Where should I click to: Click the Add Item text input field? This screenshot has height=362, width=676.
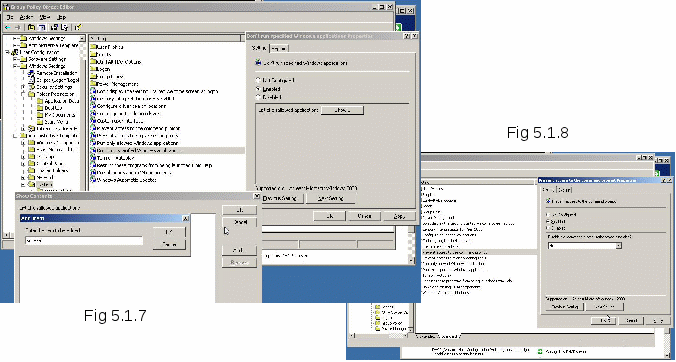(x=84, y=240)
